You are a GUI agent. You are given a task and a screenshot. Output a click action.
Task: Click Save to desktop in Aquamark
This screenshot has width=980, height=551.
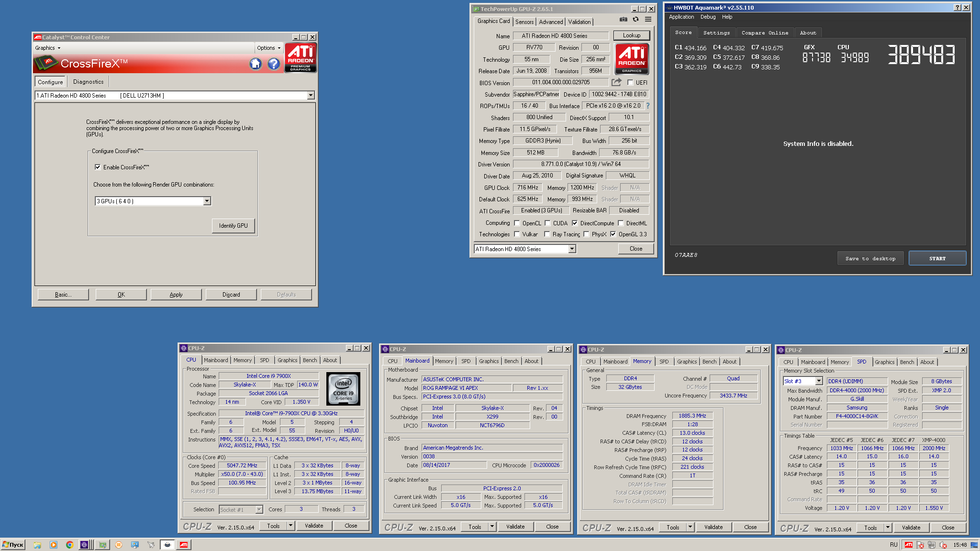coord(870,258)
